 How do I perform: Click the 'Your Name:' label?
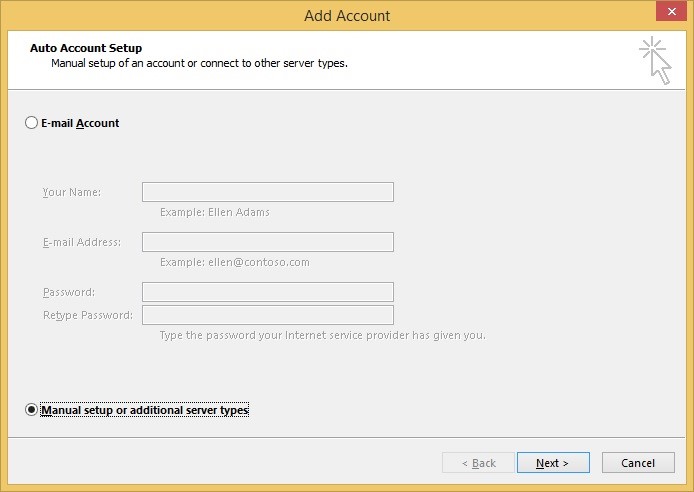click(72, 192)
